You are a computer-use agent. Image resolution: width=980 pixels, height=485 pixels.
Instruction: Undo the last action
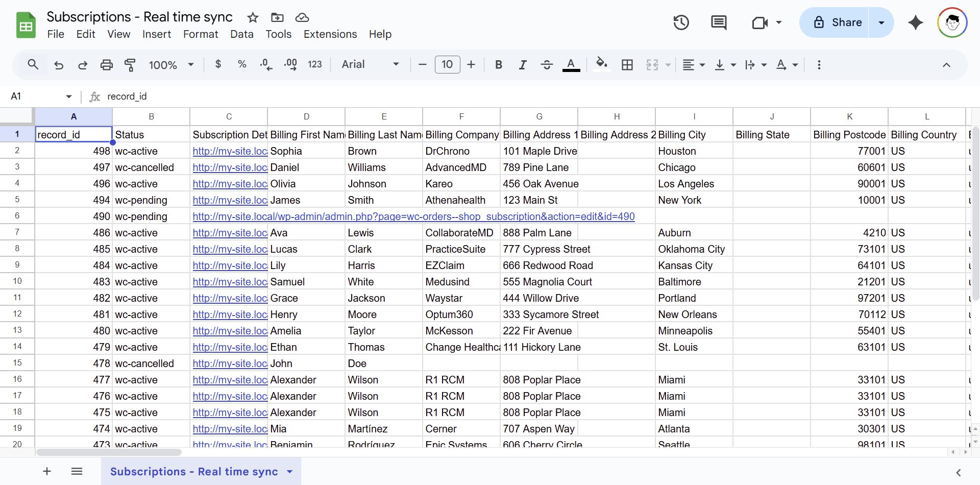coord(59,65)
